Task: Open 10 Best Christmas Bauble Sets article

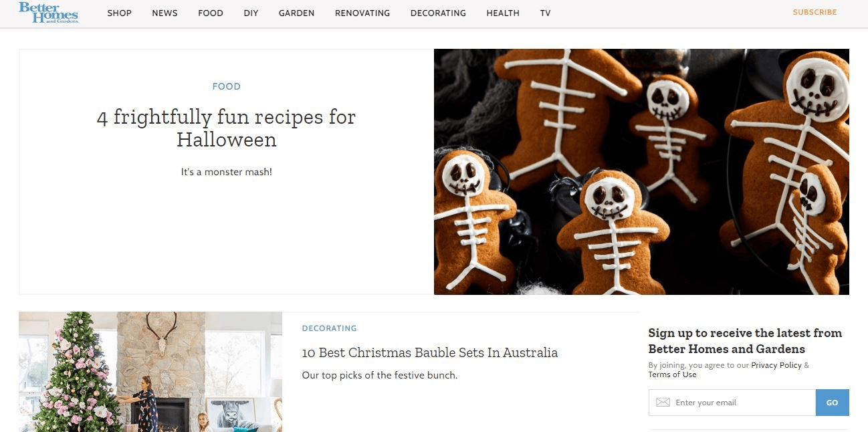Action: point(429,352)
